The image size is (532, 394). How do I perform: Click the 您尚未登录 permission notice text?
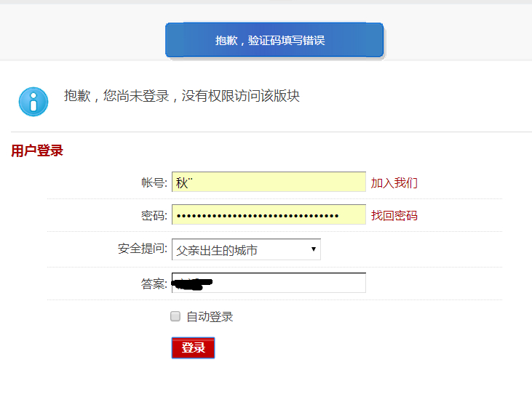[182, 96]
